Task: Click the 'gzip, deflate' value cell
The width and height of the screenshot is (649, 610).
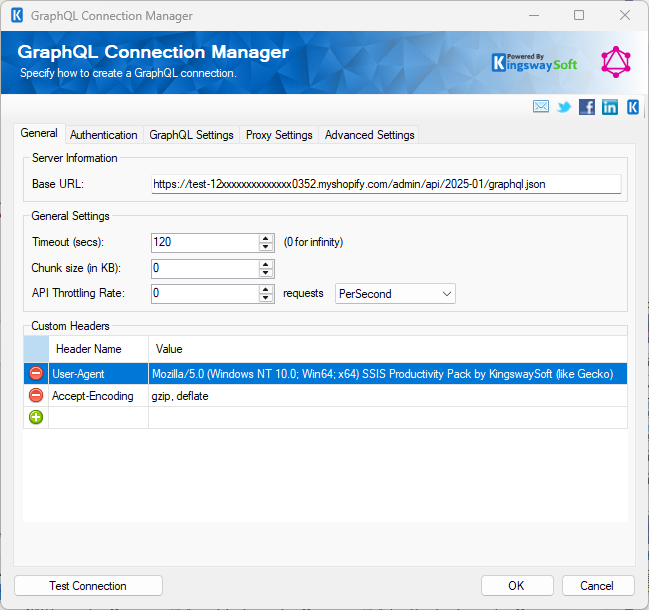Action: (388, 396)
